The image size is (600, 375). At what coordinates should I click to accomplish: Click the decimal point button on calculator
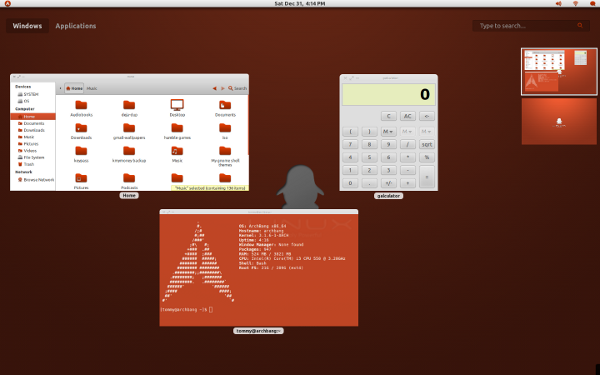pos(369,183)
